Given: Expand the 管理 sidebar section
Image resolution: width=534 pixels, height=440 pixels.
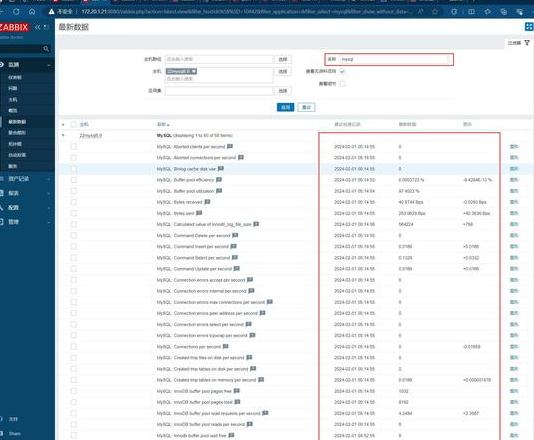Looking at the screenshot, I should point(49,222).
